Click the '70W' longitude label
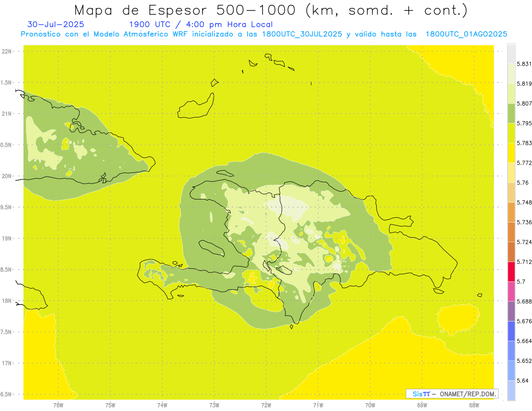The image size is (532, 411). point(370,405)
